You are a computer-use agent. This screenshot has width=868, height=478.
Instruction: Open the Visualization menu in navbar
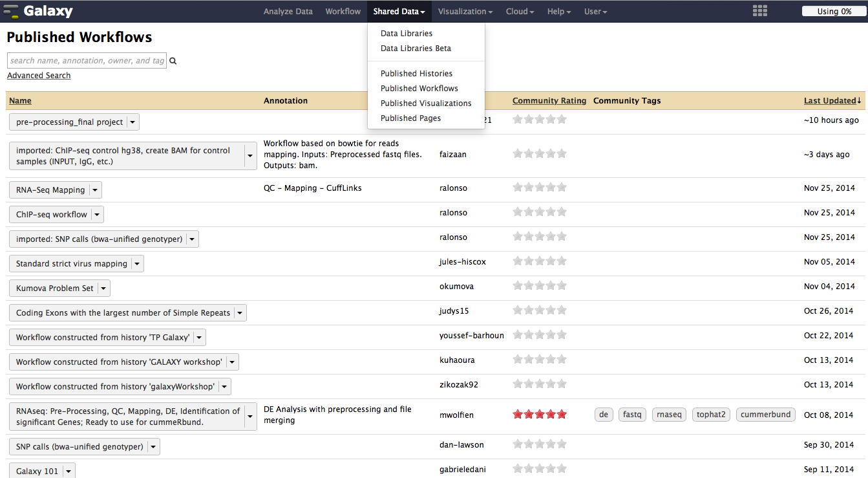pyautogui.click(x=465, y=12)
